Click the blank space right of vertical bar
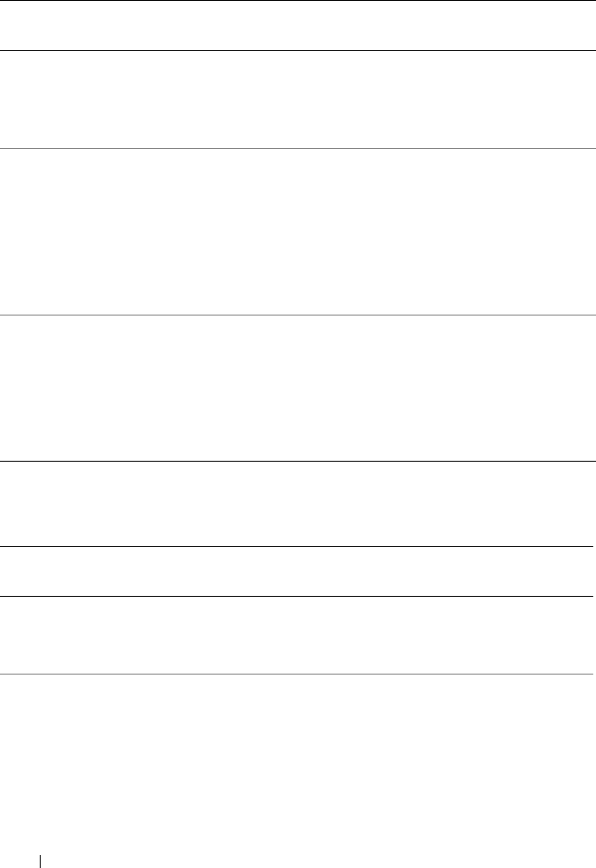This screenshot has width=596, height=868. [318, 862]
